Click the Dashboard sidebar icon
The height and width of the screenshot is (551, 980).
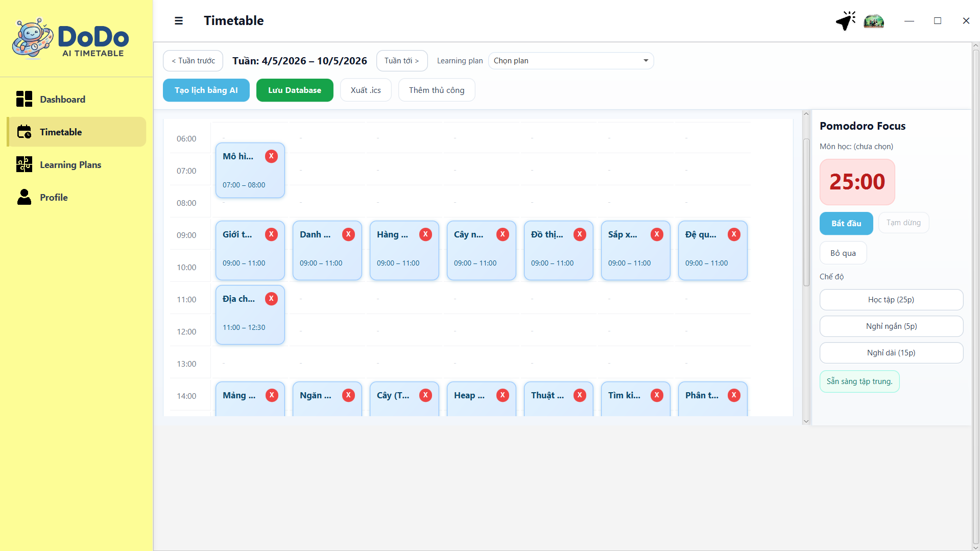coord(24,99)
